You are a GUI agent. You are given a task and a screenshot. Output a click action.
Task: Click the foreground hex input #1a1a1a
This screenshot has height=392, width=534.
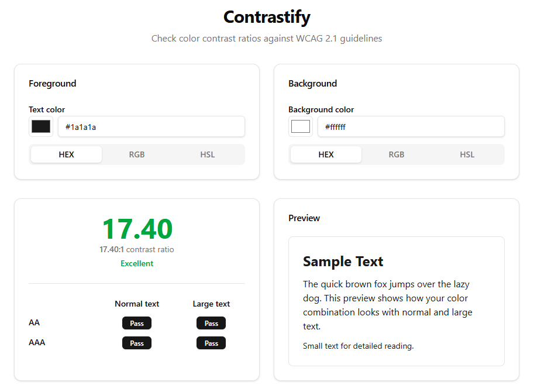(x=151, y=127)
